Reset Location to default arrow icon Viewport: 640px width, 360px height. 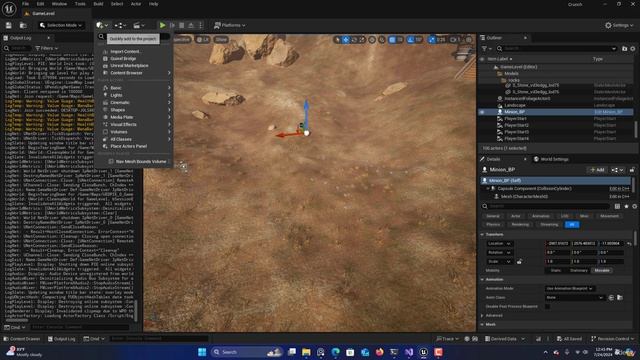[x=629, y=244]
